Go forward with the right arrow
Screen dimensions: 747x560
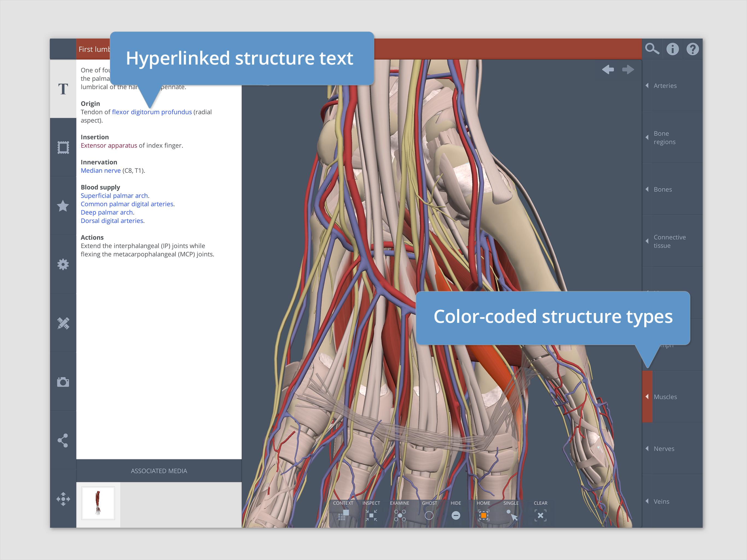click(628, 69)
